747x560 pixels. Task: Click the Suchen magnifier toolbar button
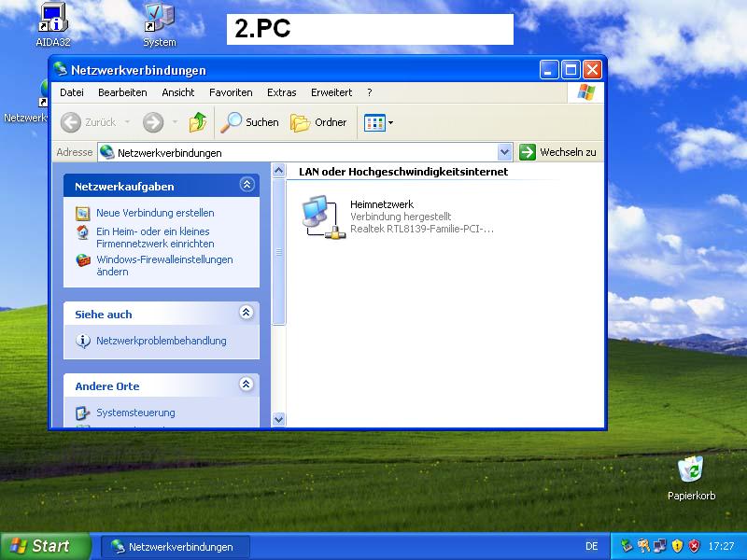coord(249,122)
